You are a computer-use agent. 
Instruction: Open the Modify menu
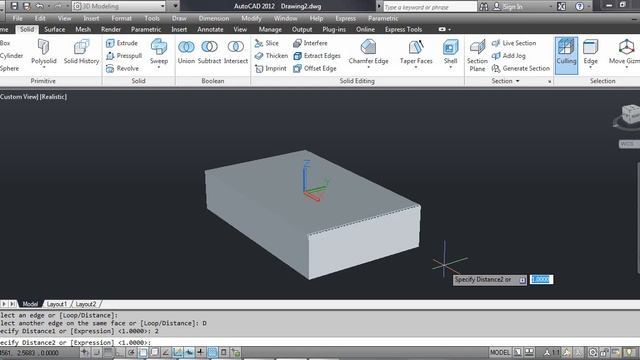[x=251, y=18]
